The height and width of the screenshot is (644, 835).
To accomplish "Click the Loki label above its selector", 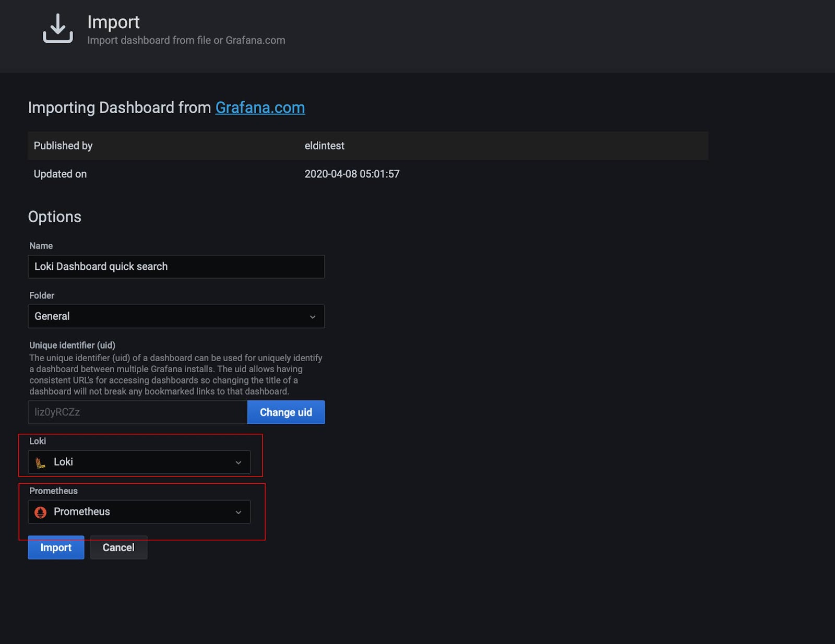I will pos(38,441).
